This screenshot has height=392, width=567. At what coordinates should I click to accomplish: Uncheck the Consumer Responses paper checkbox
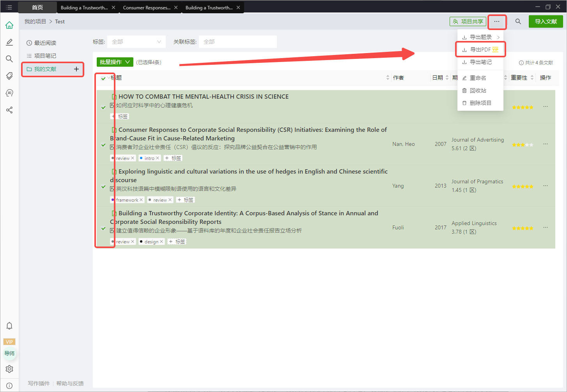[103, 145]
